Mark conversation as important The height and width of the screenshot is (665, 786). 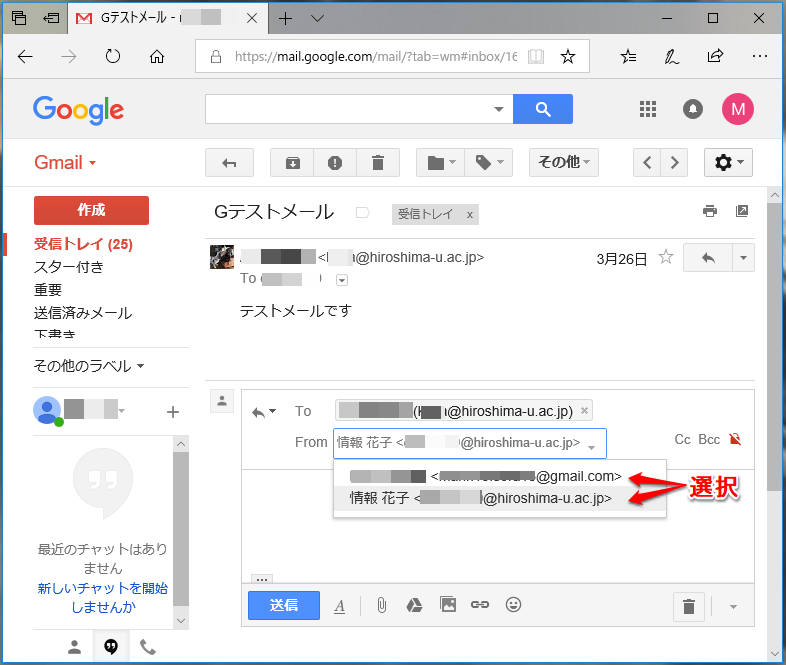[362, 213]
